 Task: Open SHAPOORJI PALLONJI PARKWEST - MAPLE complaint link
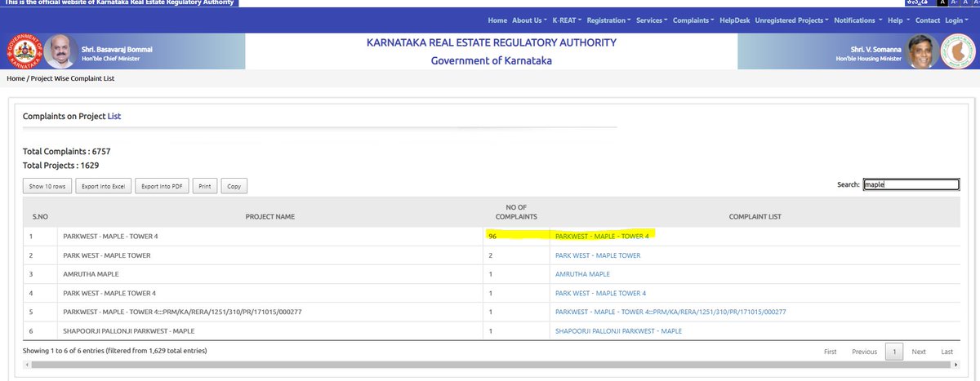(x=618, y=330)
